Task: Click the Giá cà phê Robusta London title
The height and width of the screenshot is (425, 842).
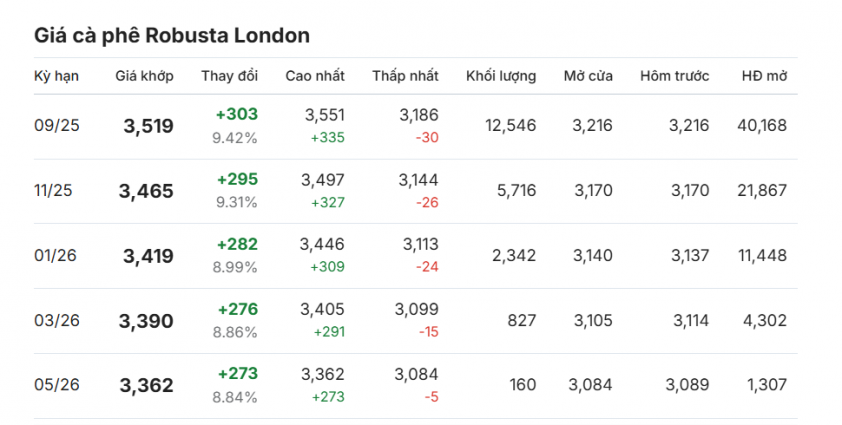Action: coord(172,36)
